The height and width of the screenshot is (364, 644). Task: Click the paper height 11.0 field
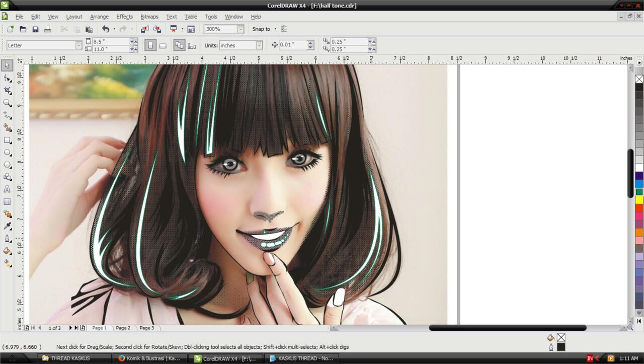pyautogui.click(x=110, y=49)
